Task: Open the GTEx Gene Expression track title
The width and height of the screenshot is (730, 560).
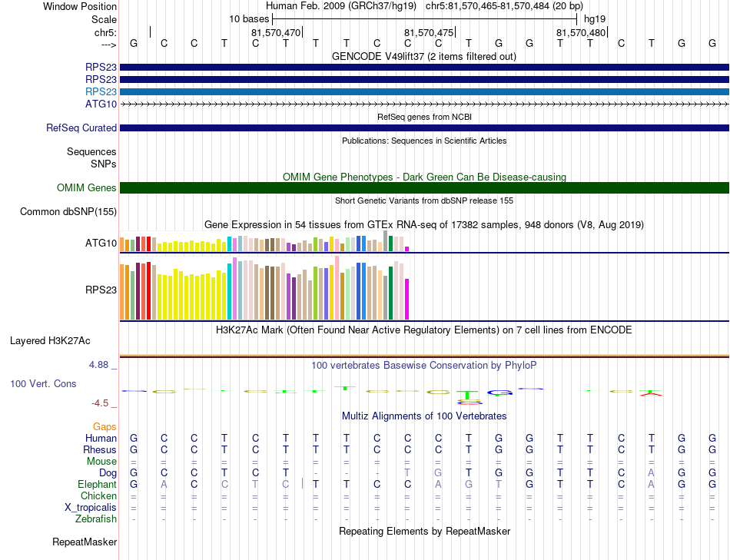Action: (424, 225)
